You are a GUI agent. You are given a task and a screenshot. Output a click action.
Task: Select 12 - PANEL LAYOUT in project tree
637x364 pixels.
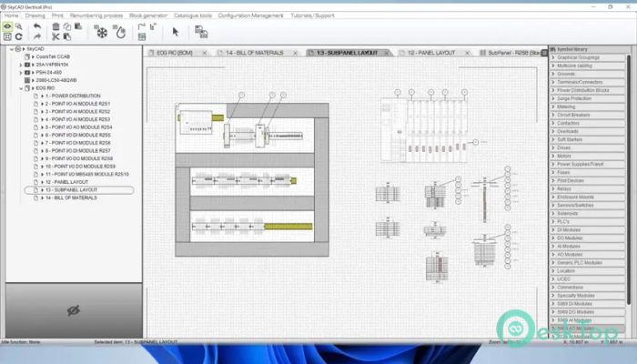coord(66,182)
